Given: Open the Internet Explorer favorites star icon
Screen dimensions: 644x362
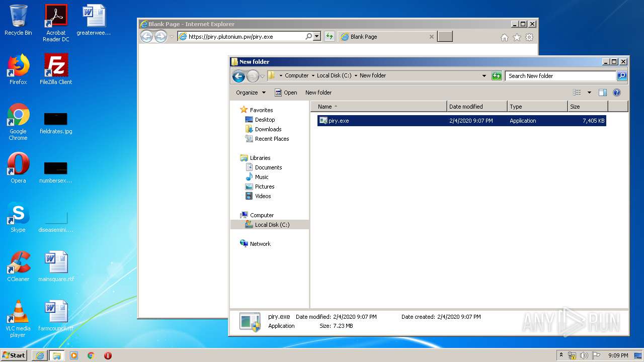Looking at the screenshot, I should coord(517,37).
